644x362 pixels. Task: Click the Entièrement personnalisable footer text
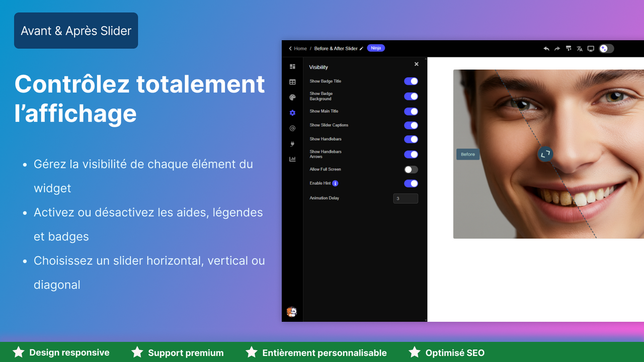click(x=325, y=352)
